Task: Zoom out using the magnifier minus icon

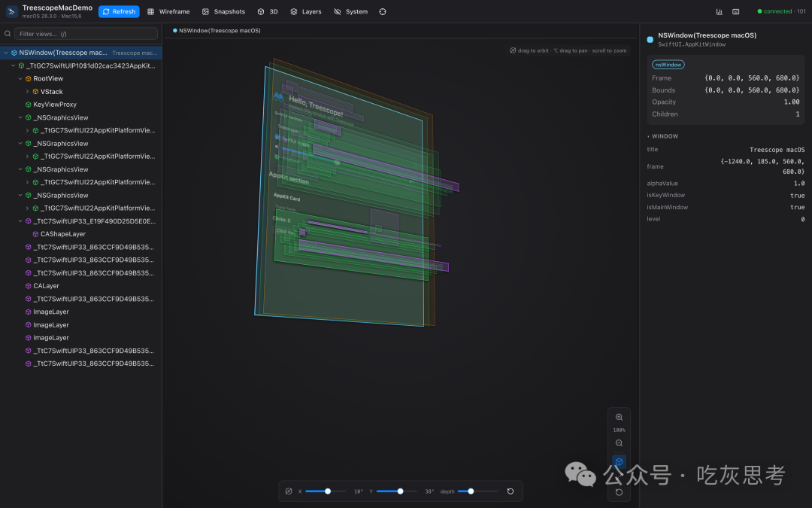Action: click(619, 443)
